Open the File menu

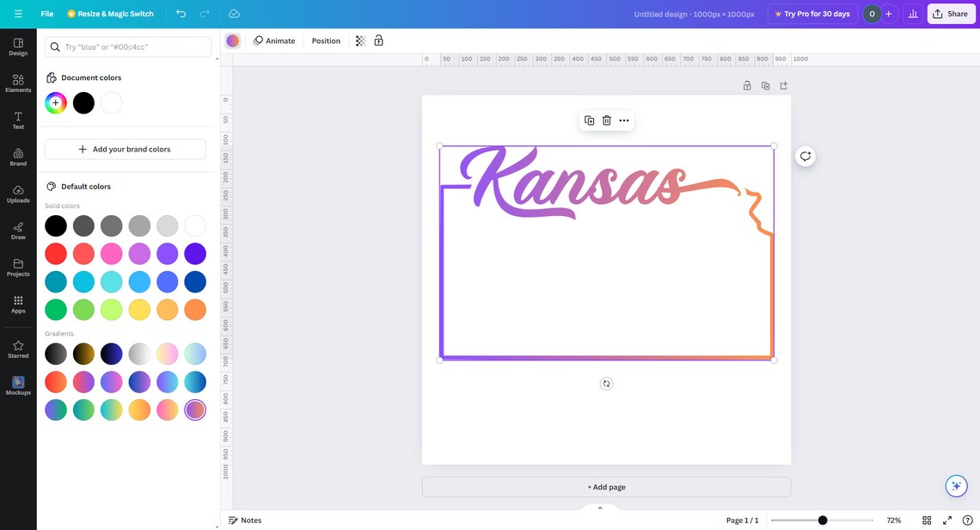click(x=46, y=13)
